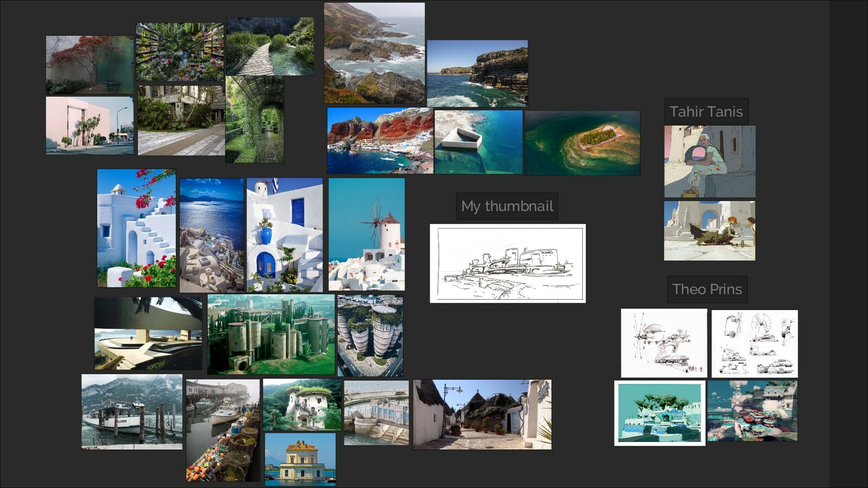868x488 pixels.
Task: Select the wooden boardwalk through reeds photo
Action: pos(270,46)
